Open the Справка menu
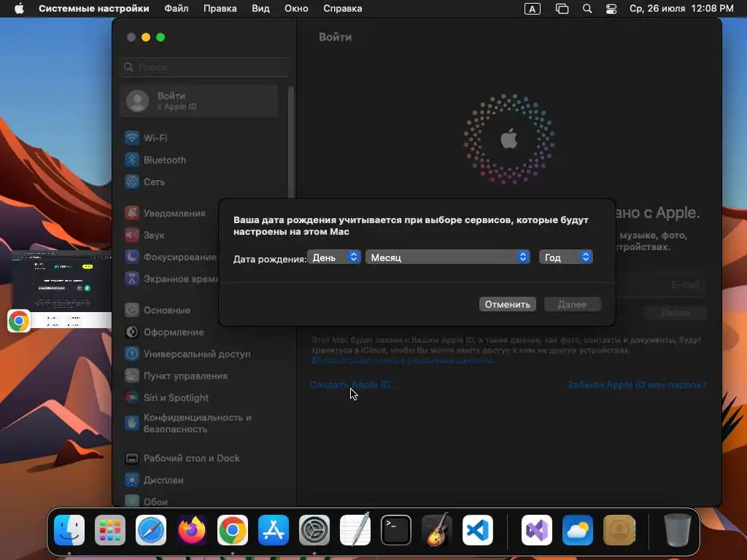The image size is (747, 560). 343,9
